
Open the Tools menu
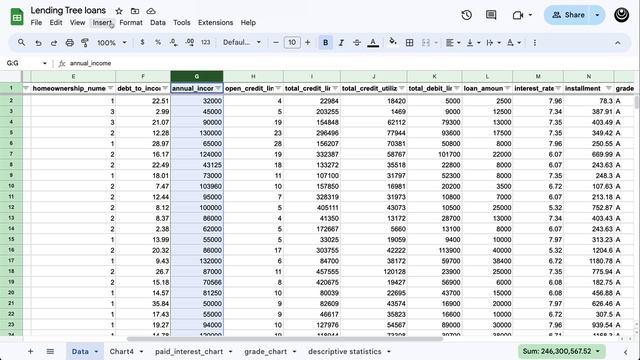click(x=182, y=22)
